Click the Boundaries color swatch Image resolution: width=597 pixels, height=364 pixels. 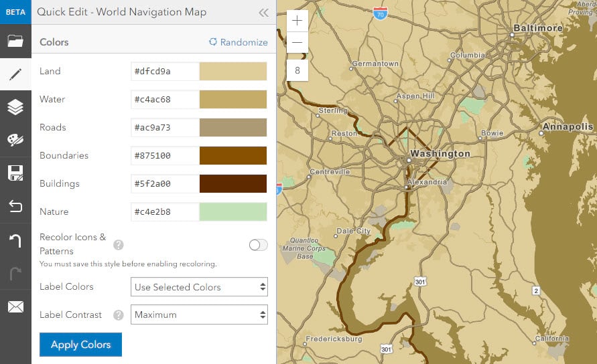point(233,155)
